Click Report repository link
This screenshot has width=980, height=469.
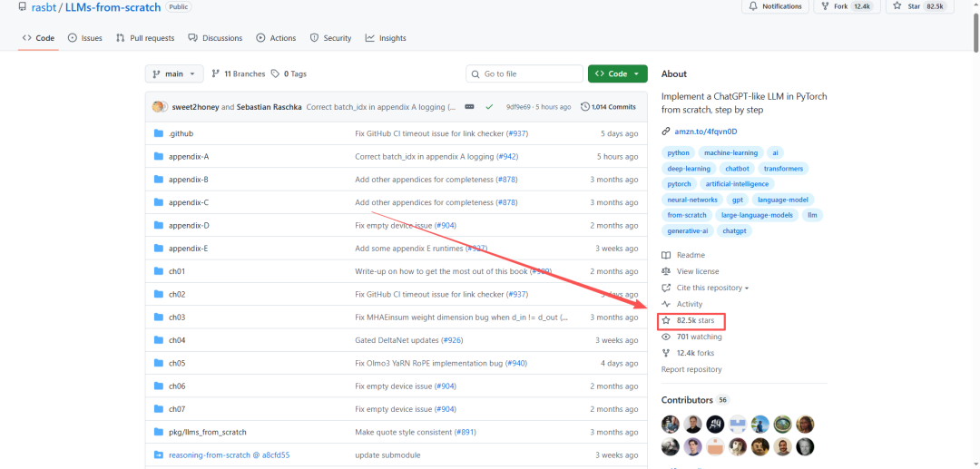click(x=691, y=369)
